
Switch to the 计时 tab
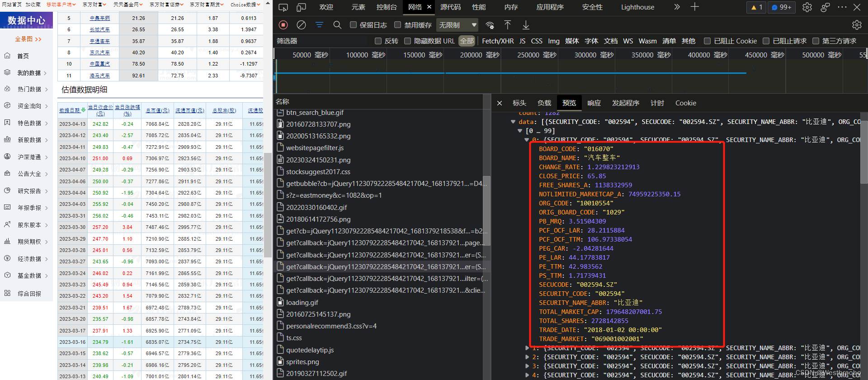tap(657, 103)
